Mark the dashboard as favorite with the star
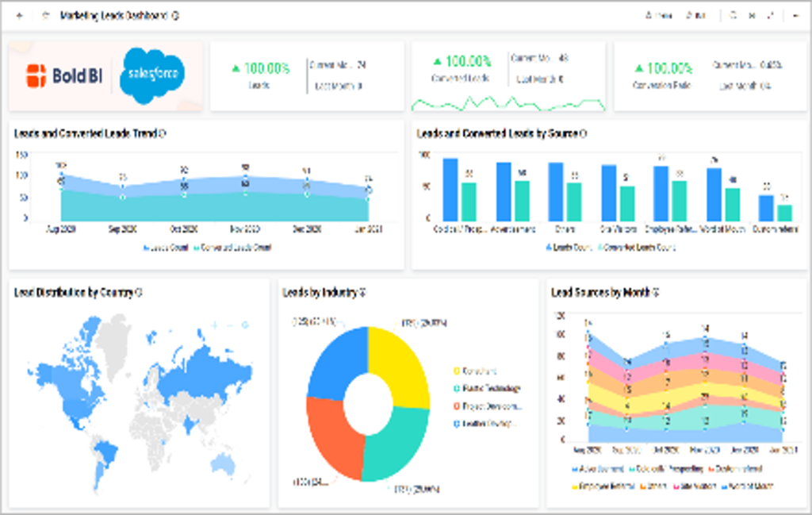This screenshot has width=812, height=515. pos(45,16)
